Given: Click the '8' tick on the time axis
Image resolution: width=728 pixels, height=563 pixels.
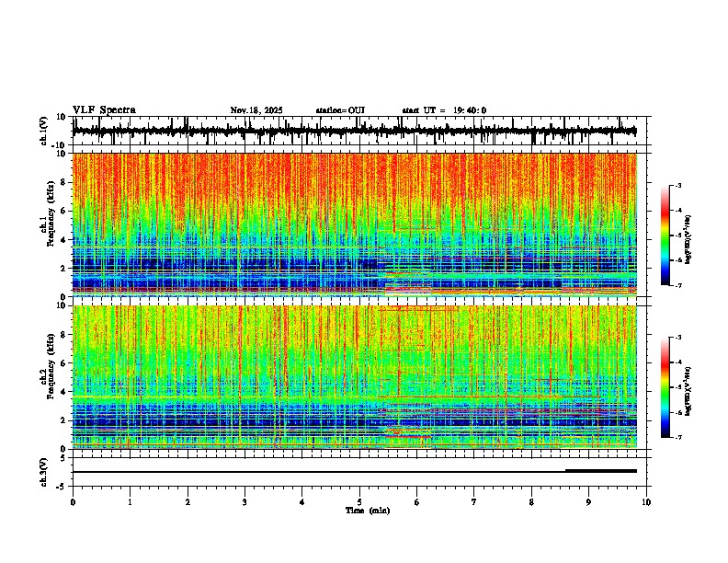Looking at the screenshot, I should pos(531,502).
